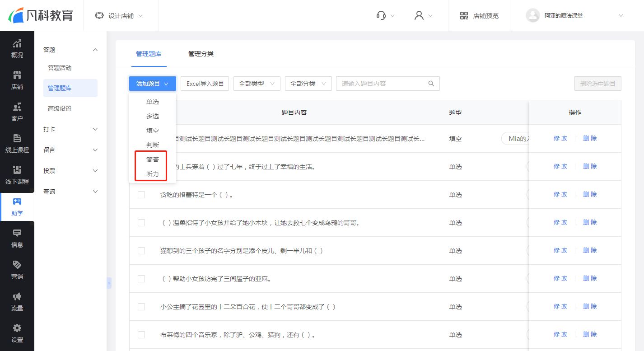Screen dimensions: 644x351
Task: Click the 题目内容 column header
Action: point(294,112)
